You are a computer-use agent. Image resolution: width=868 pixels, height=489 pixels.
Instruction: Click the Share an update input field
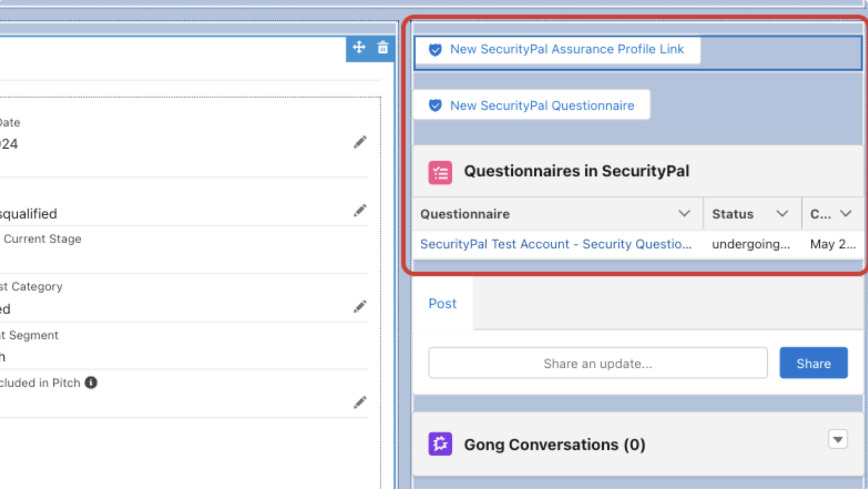(598, 363)
